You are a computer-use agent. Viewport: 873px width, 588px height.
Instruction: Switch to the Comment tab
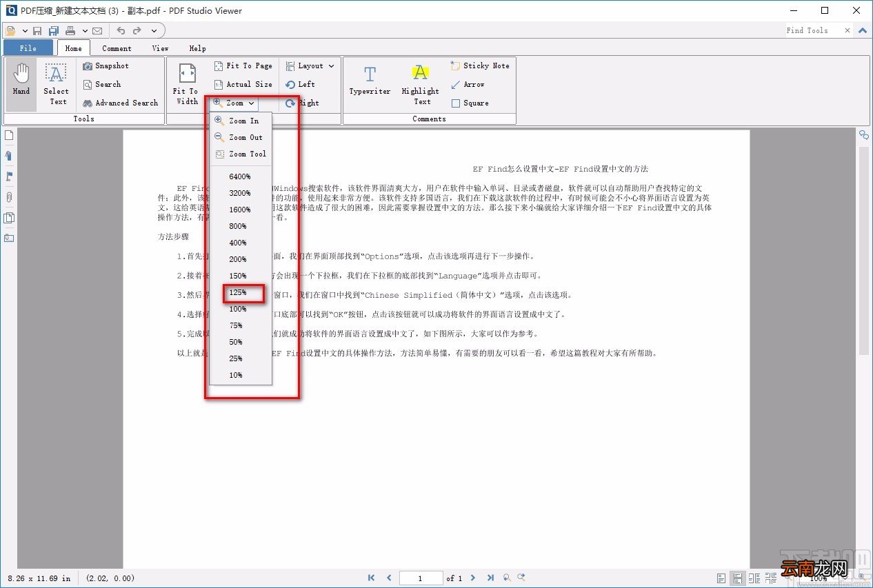coord(117,48)
